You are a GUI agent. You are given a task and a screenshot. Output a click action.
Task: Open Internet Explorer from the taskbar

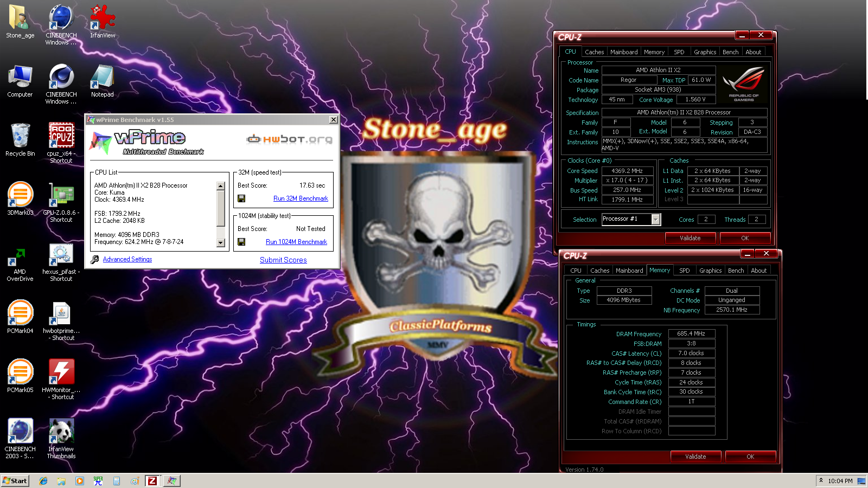pos(43,481)
